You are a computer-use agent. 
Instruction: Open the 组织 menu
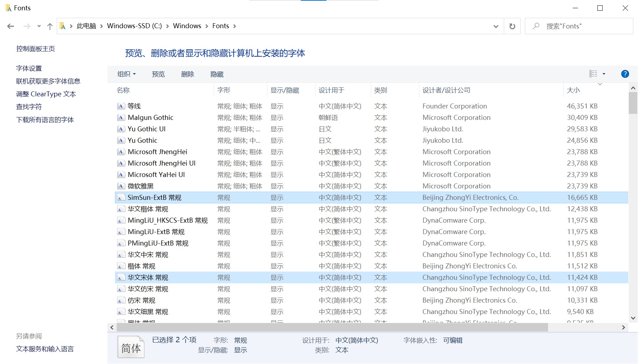click(x=127, y=74)
